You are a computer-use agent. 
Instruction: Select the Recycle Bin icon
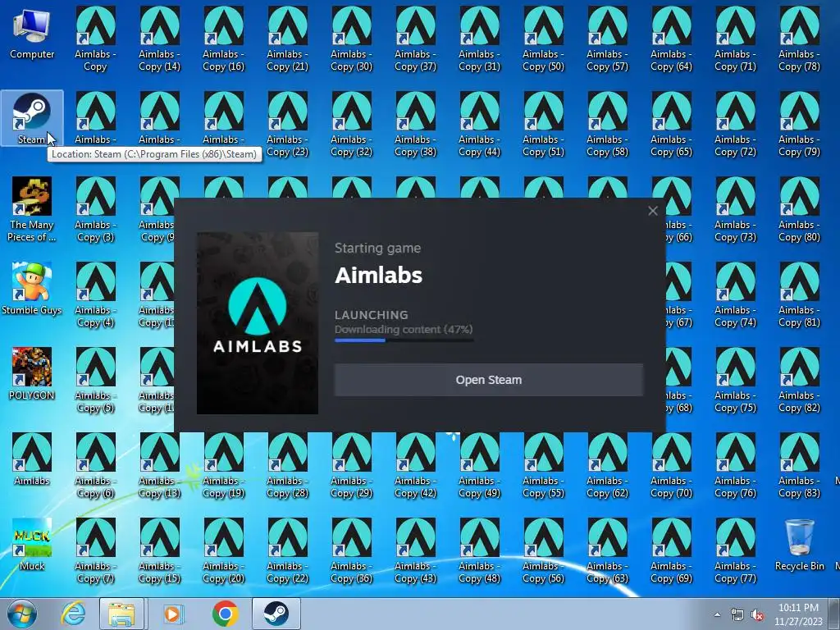click(799, 545)
